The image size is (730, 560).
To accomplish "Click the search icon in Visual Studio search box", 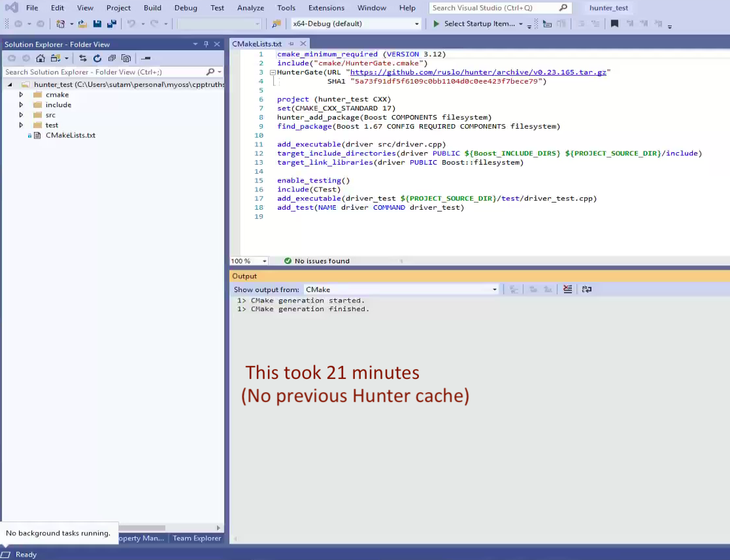I will click(x=563, y=7).
